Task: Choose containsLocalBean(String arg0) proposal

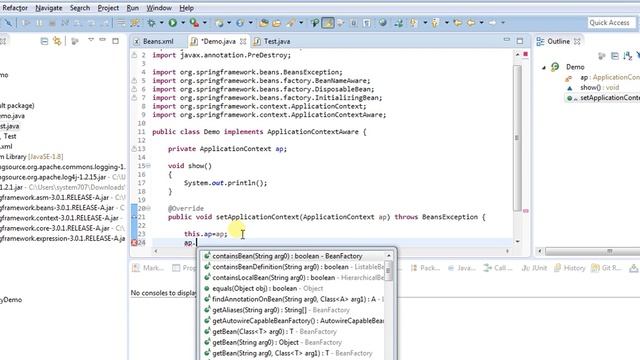Action: (x=294, y=278)
